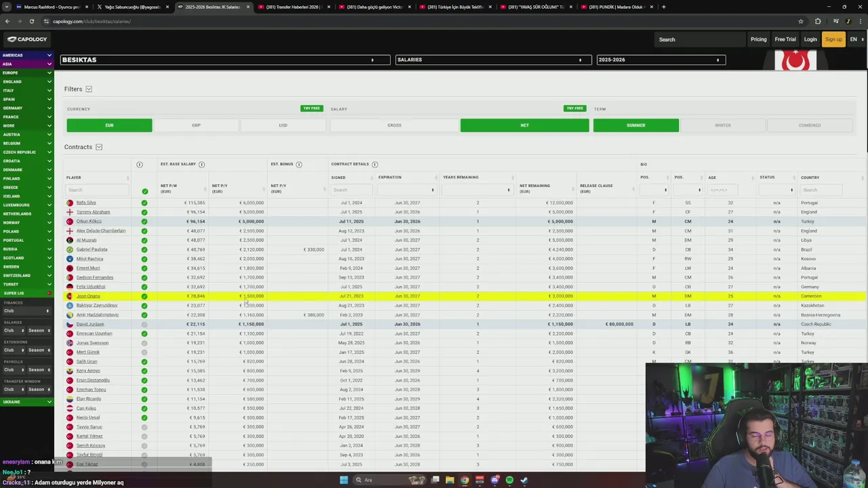Select NET salary option

525,125
